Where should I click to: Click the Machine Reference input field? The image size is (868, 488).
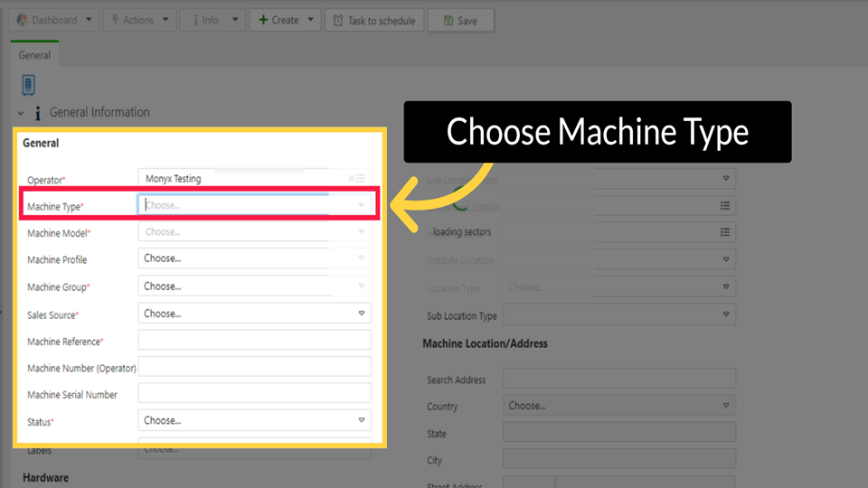click(x=254, y=340)
